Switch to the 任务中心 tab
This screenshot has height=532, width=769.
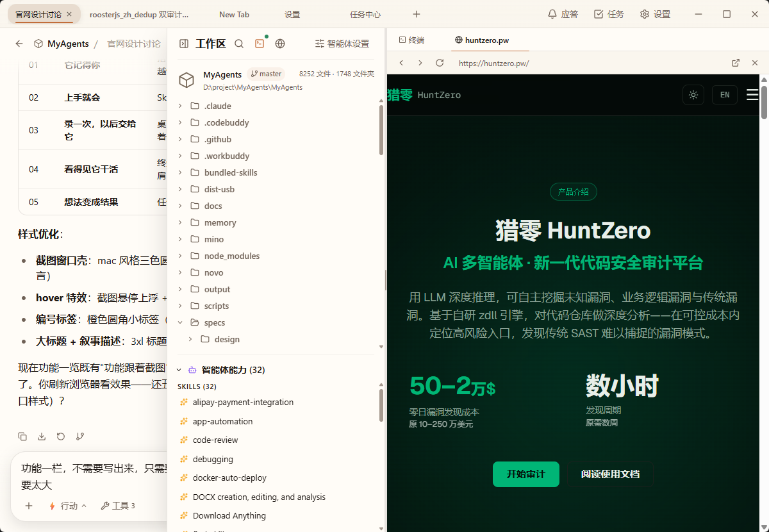tap(365, 14)
